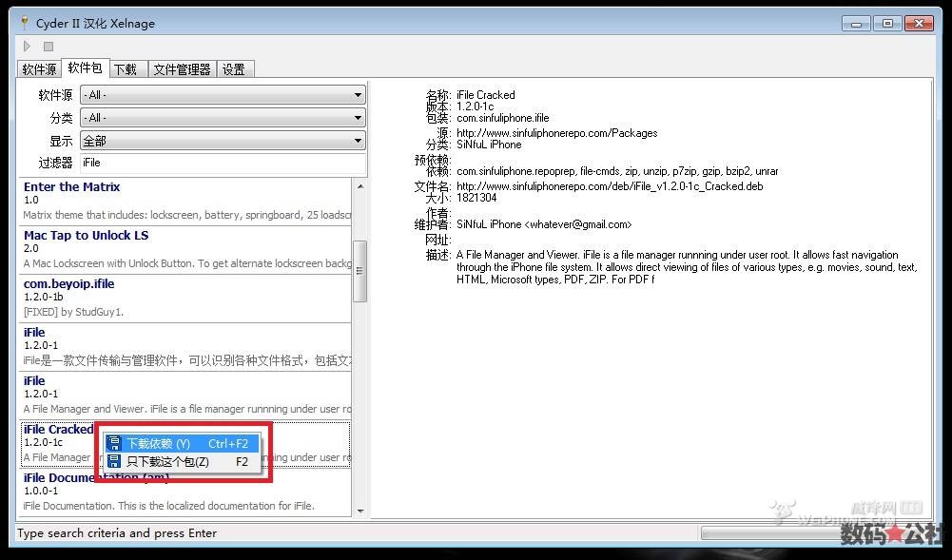This screenshot has width=952, height=560.
Task: Select the Mac Tap to Unlock LS package
Action: tap(185, 250)
